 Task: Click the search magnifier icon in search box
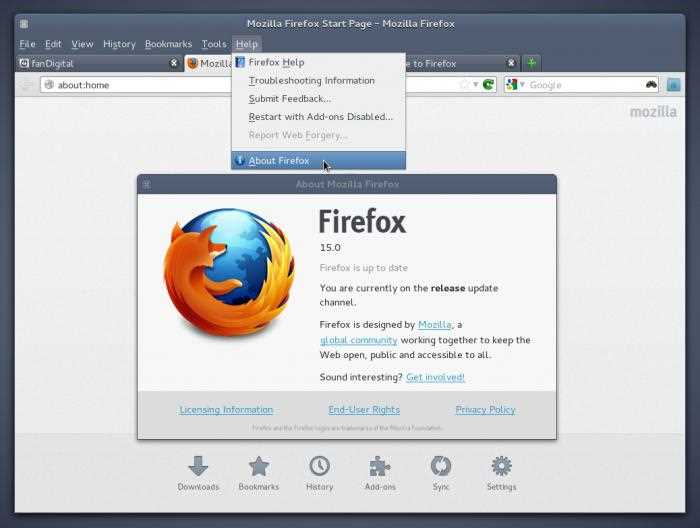pos(651,85)
